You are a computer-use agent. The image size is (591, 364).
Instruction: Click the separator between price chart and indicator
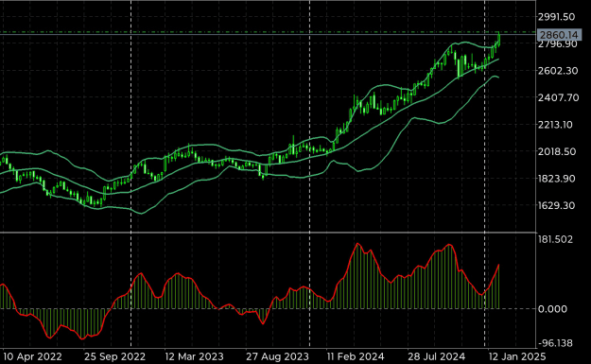pyautogui.click(x=268, y=233)
